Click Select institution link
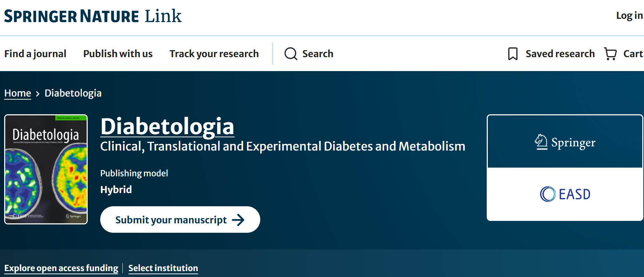This screenshot has width=644, height=277. tap(163, 268)
